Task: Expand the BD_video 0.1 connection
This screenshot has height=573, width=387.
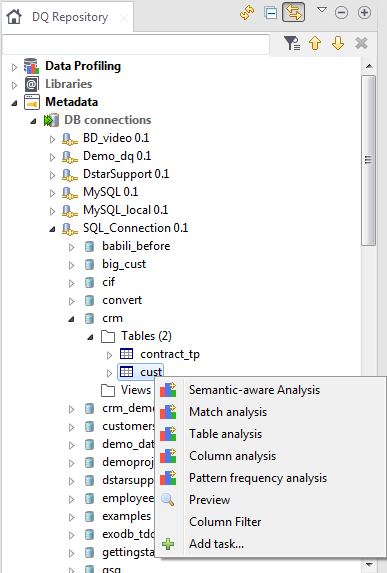Action: tap(52, 139)
